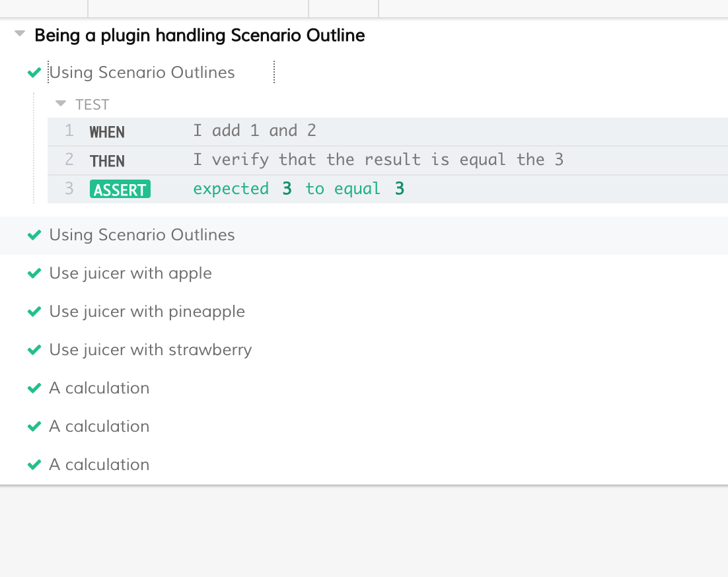This screenshot has height=577, width=728.
Task: Toggle the THEN step on line 2
Action: [106, 160]
